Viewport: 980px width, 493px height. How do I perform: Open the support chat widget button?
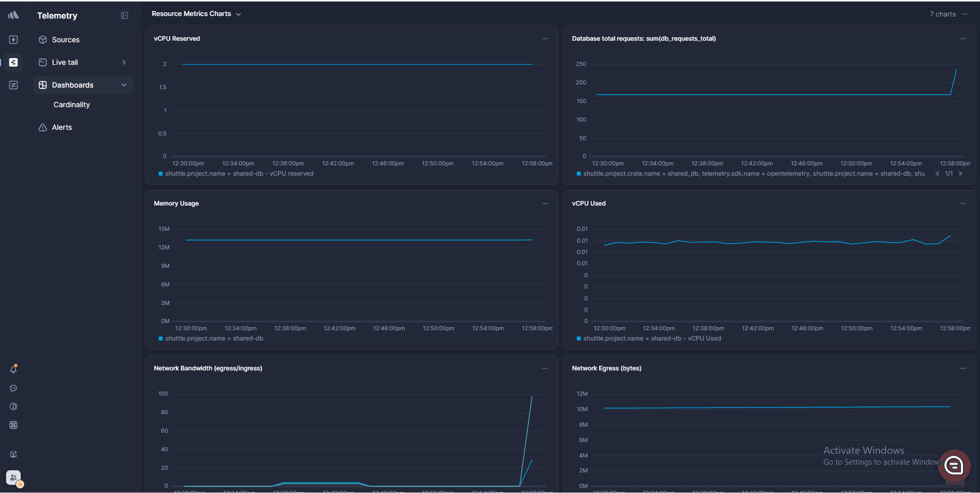(954, 466)
